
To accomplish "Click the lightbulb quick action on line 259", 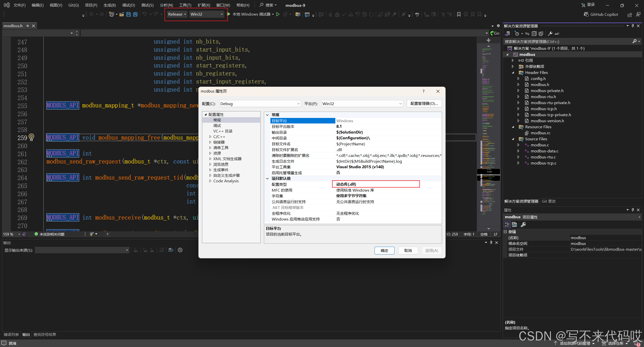I will coord(31,137).
